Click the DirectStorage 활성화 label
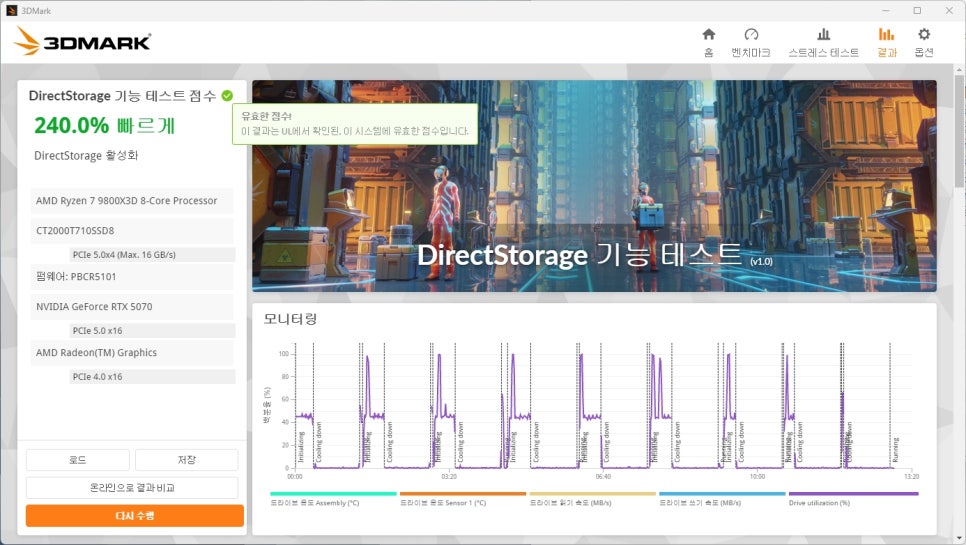The height and width of the screenshot is (545, 966). [x=86, y=155]
